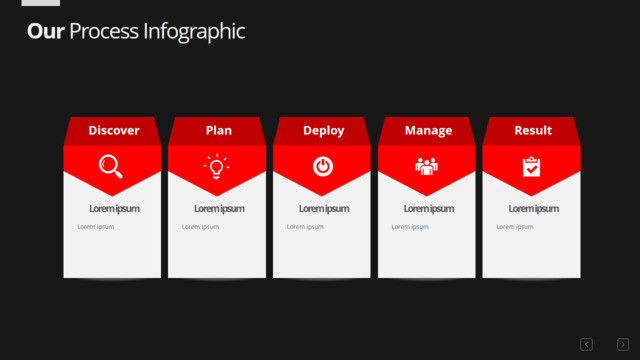Screen dimensions: 640x360
Task: Click the clipboard checkmark icon under Result
Action: click(531, 167)
